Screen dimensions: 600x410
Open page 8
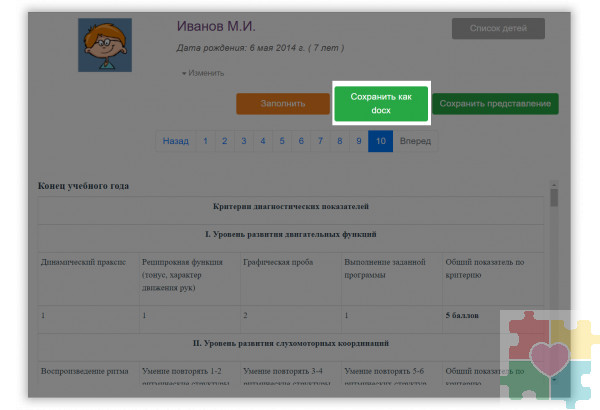[339, 142]
